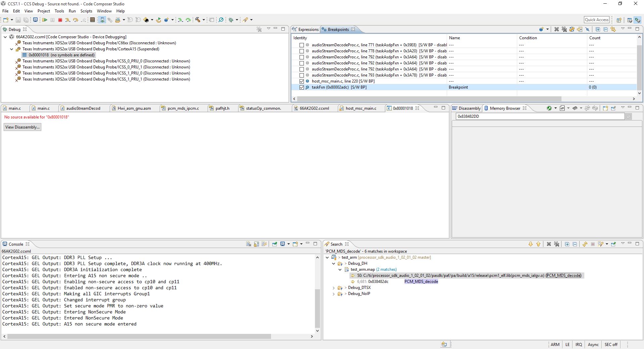
Task: Click Remove All Terminated icon in Debug view
Action: click(259, 29)
